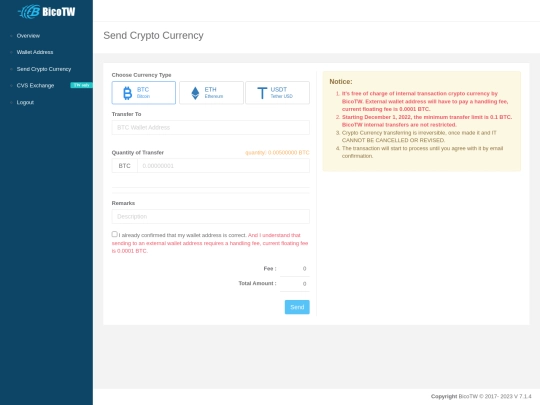Focus the BTC Wallet Address field
The image size is (540, 405).
click(x=210, y=127)
